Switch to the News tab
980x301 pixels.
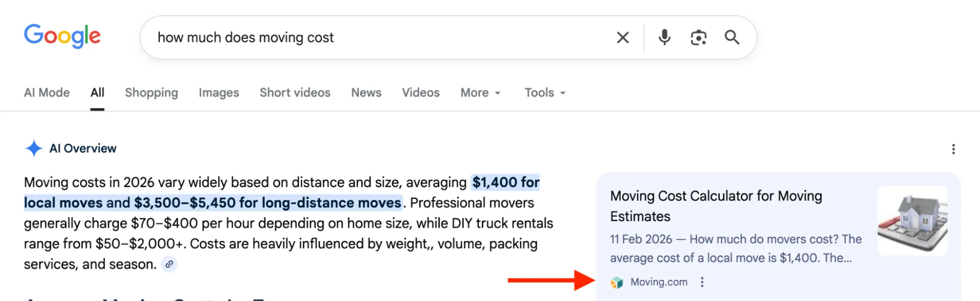tap(366, 93)
